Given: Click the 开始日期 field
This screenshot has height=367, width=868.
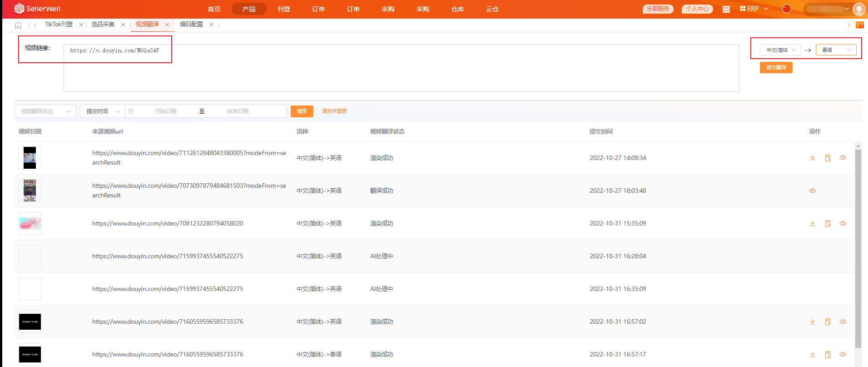Looking at the screenshot, I should click(x=165, y=111).
